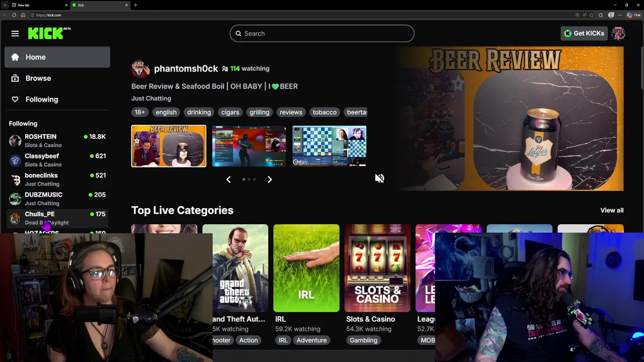Click the Search field

[x=322, y=34]
